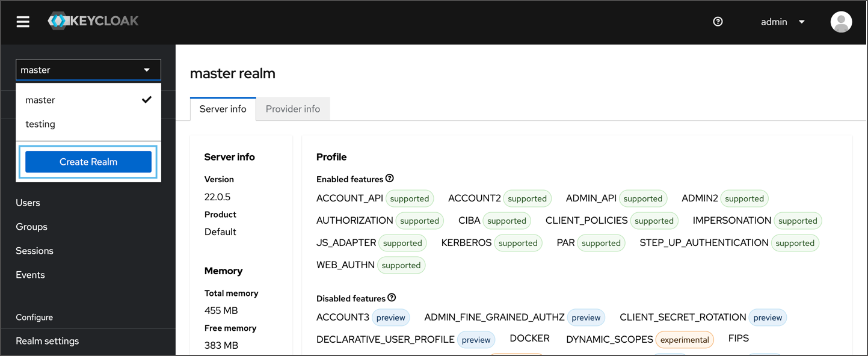This screenshot has width=868, height=356.
Task: Click the ACCOUNT_API supported badge
Action: click(x=410, y=198)
